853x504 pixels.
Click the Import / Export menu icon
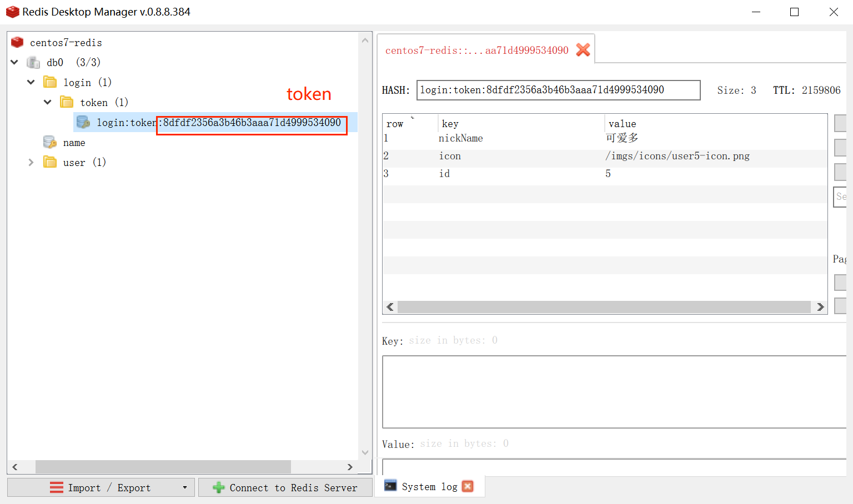tap(57, 487)
